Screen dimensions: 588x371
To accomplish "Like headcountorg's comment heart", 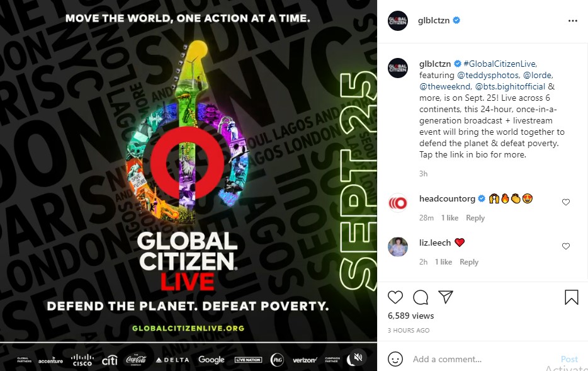I will (566, 202).
